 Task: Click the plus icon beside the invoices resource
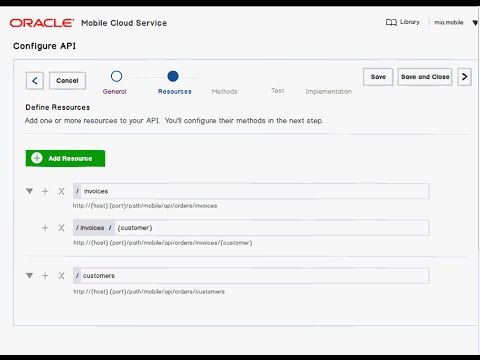pyautogui.click(x=45, y=191)
